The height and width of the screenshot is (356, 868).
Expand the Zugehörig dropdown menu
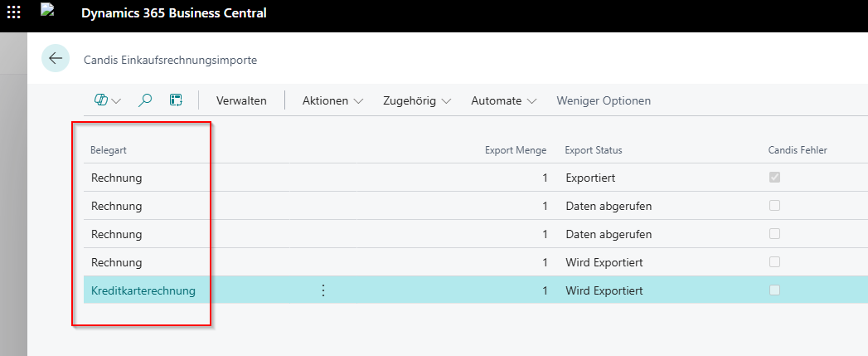tap(416, 100)
